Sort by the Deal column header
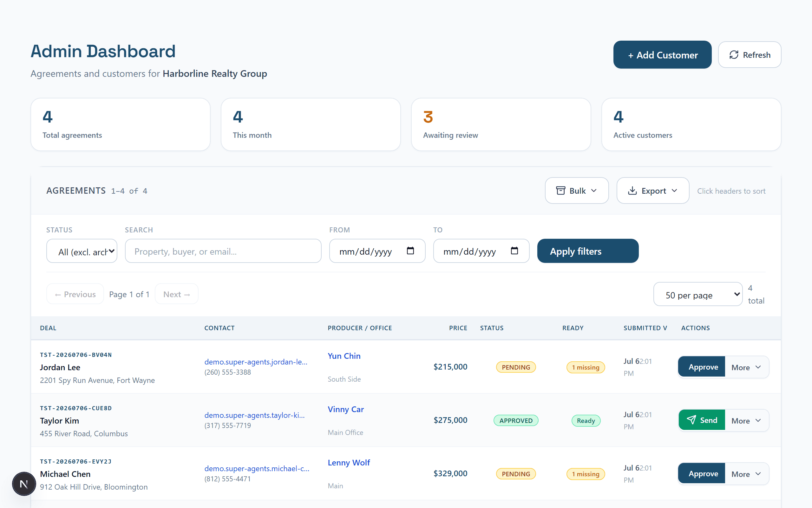812x508 pixels. (48, 328)
